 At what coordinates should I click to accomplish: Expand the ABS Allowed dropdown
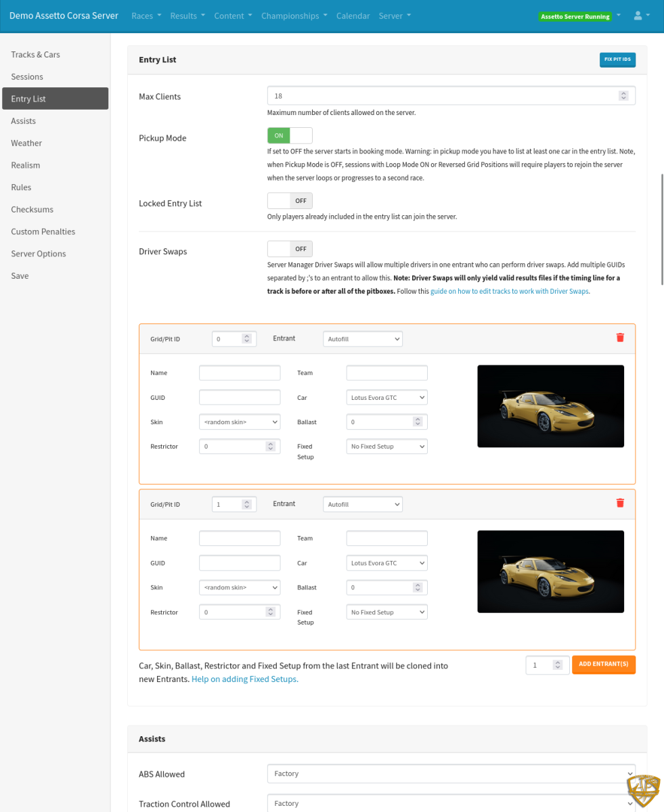click(x=451, y=773)
